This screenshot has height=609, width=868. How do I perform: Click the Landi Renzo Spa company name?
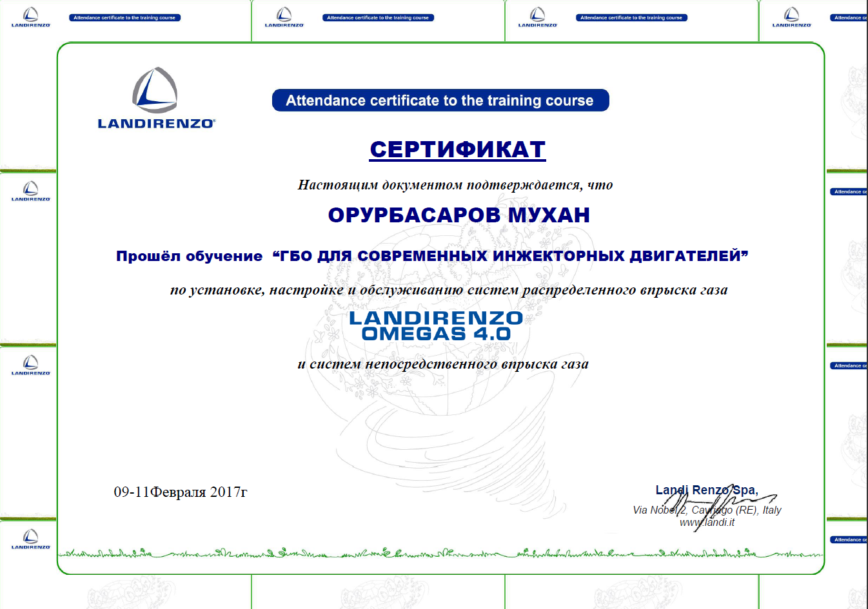click(x=707, y=490)
